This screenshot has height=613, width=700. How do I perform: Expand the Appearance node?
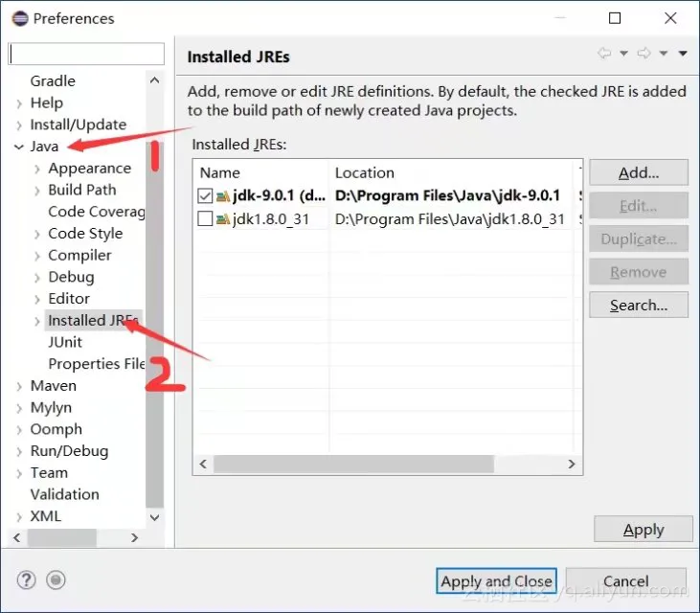(x=37, y=169)
